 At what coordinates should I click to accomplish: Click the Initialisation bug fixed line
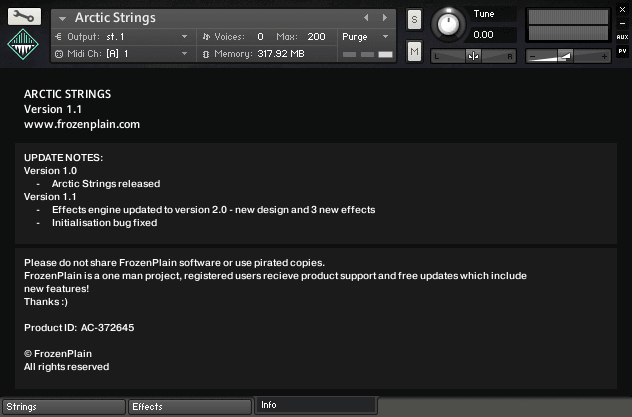pos(104,223)
